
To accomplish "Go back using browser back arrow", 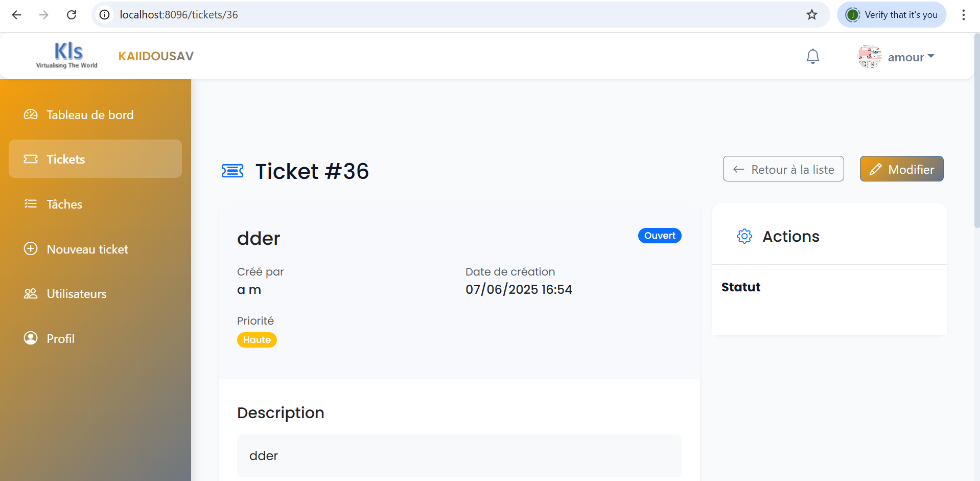I will [x=16, y=15].
